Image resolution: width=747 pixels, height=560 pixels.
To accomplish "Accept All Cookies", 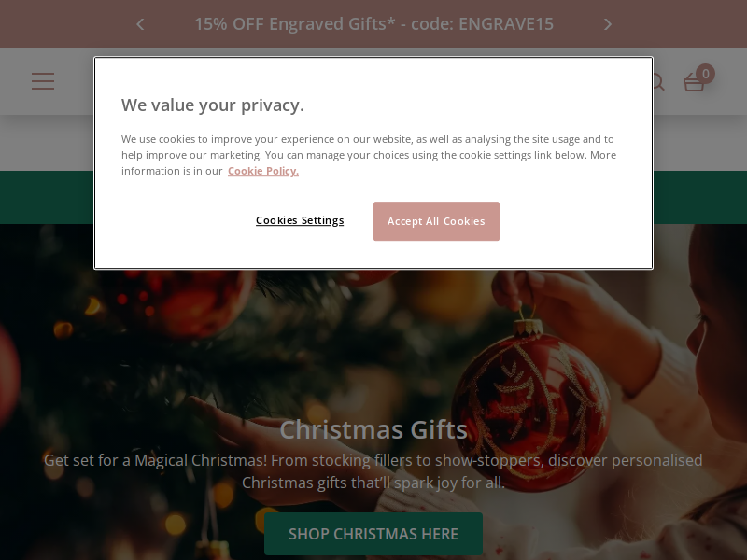I will click(x=436, y=221).
